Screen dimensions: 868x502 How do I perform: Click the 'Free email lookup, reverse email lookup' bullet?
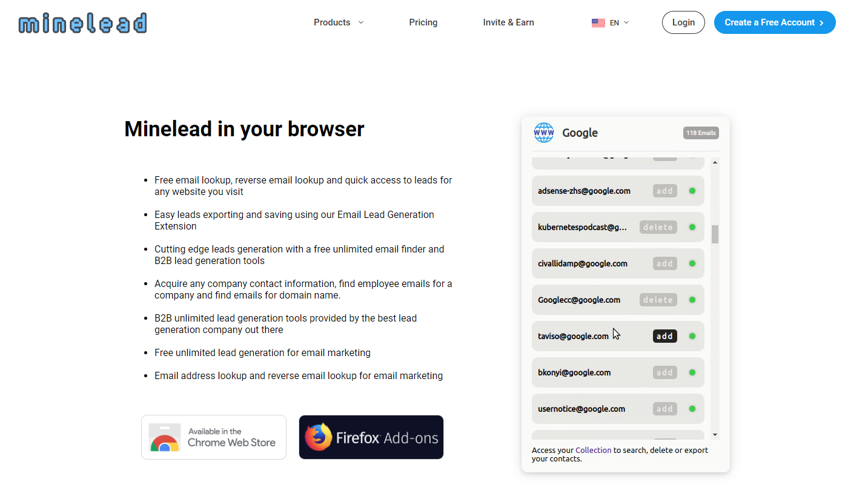(x=303, y=186)
